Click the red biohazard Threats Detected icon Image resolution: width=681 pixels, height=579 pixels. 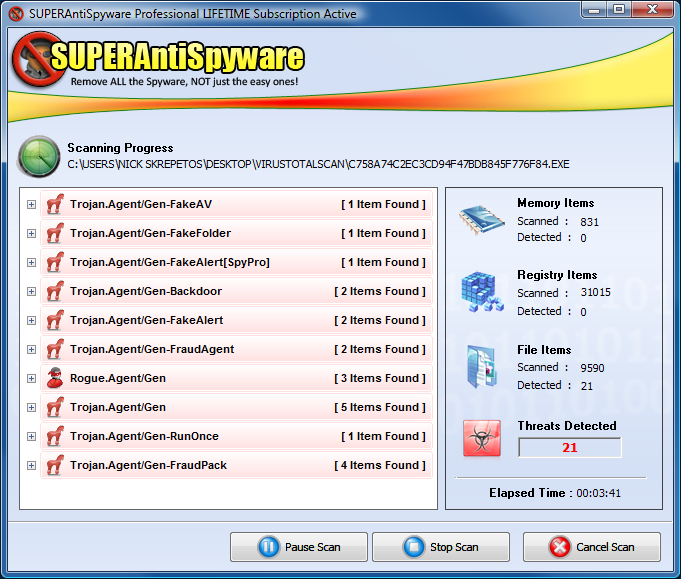pyautogui.click(x=482, y=438)
